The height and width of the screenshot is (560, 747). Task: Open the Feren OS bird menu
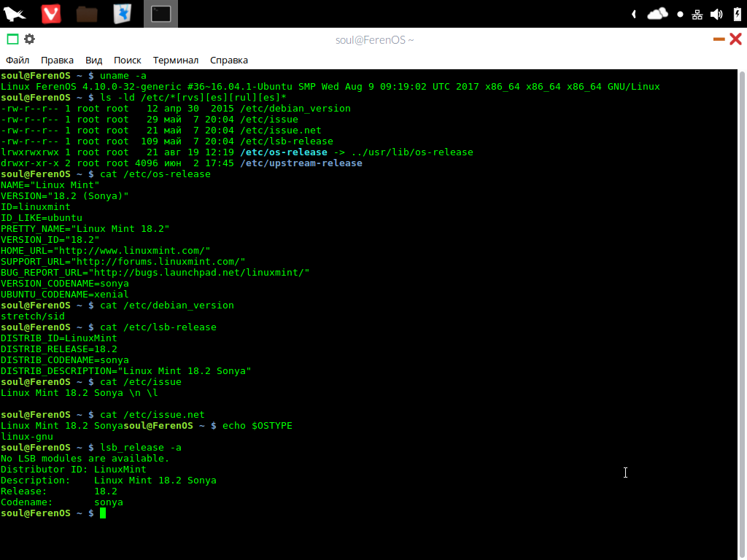(x=15, y=14)
